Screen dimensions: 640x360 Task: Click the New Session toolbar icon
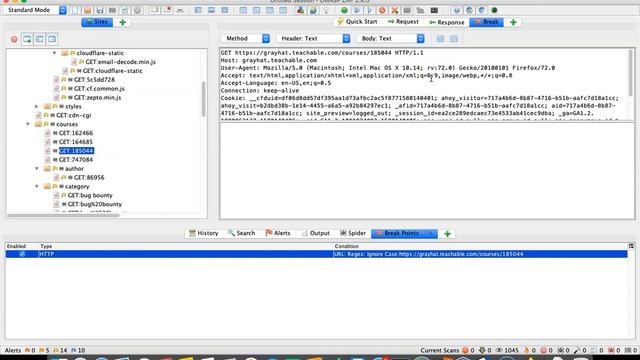coord(75,10)
